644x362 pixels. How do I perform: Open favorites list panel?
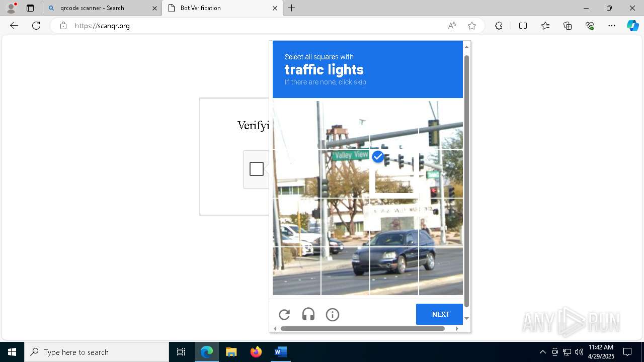(545, 26)
